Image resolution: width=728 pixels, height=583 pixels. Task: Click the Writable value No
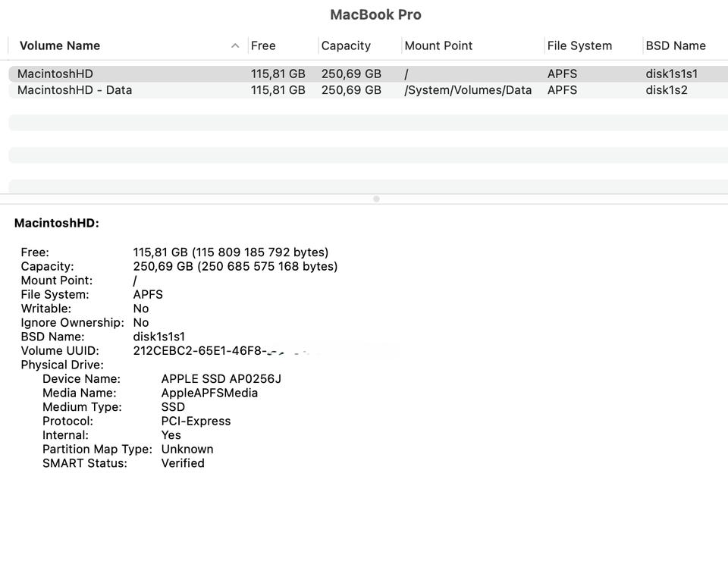click(x=141, y=309)
